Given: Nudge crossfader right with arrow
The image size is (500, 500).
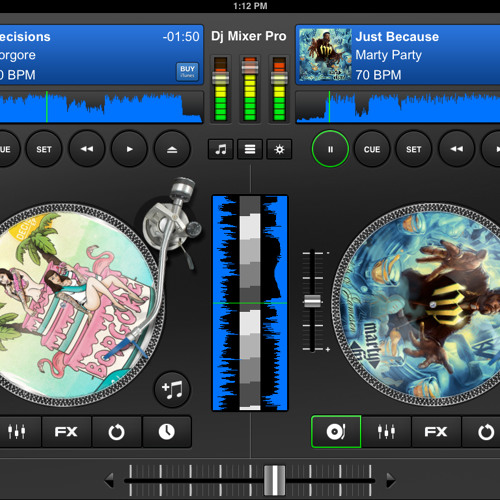Looking at the screenshot, I should click(x=391, y=480).
